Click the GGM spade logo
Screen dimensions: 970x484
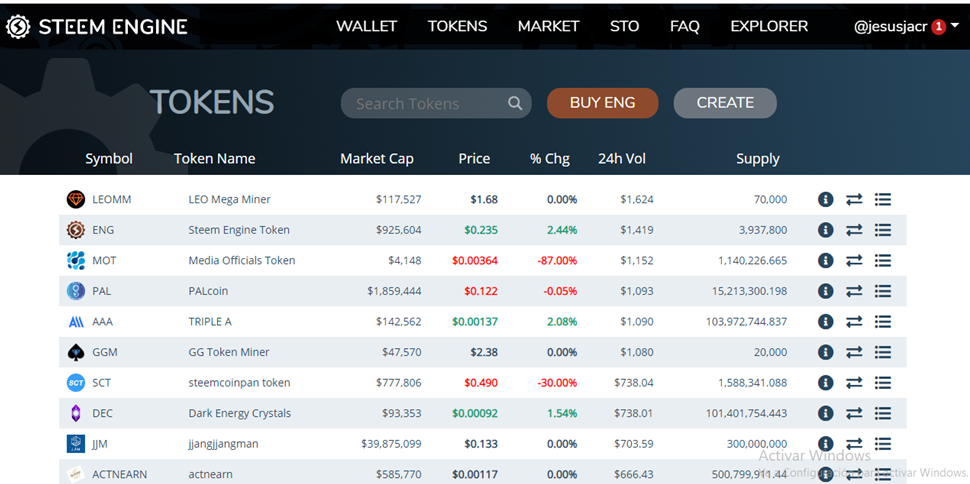75,352
